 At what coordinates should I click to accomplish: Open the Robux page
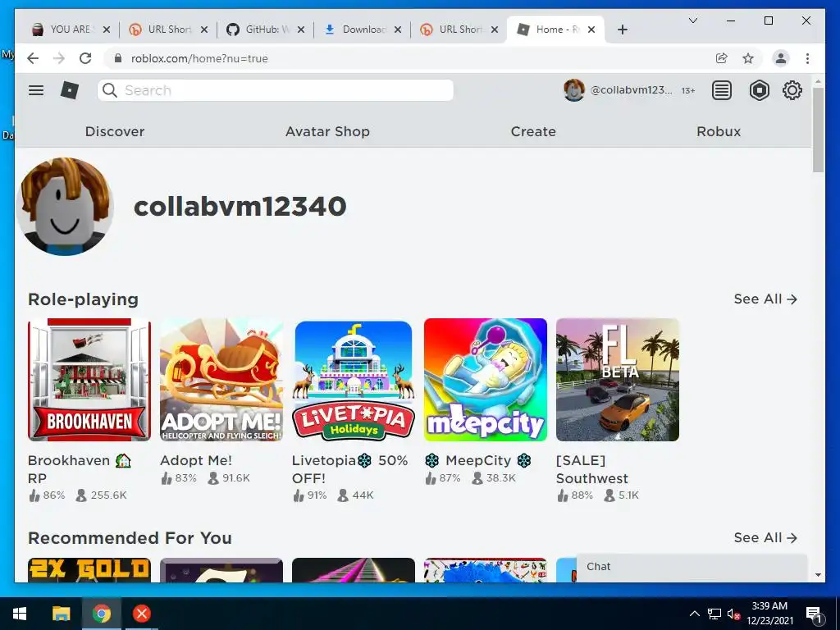click(719, 131)
